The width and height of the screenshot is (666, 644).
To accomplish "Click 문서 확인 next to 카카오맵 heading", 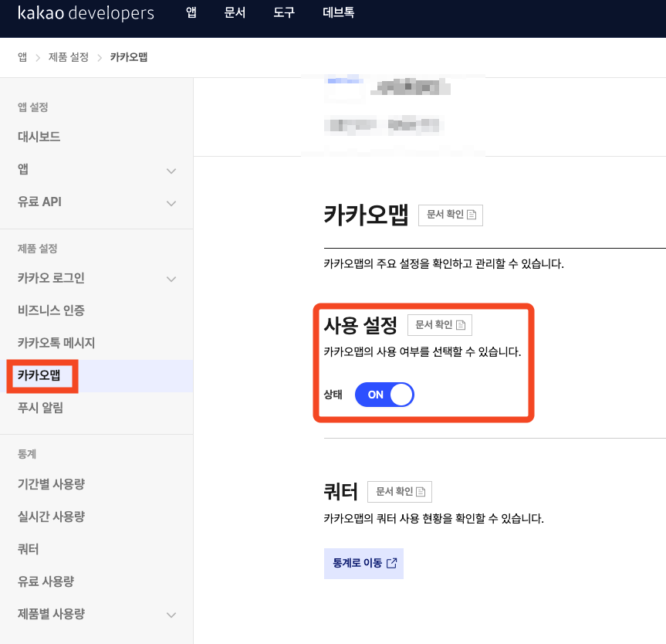I will (x=450, y=215).
